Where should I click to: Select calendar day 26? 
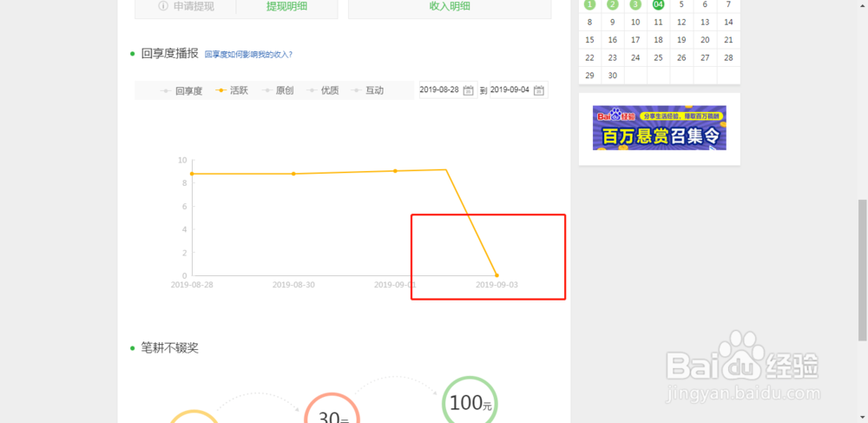681,57
